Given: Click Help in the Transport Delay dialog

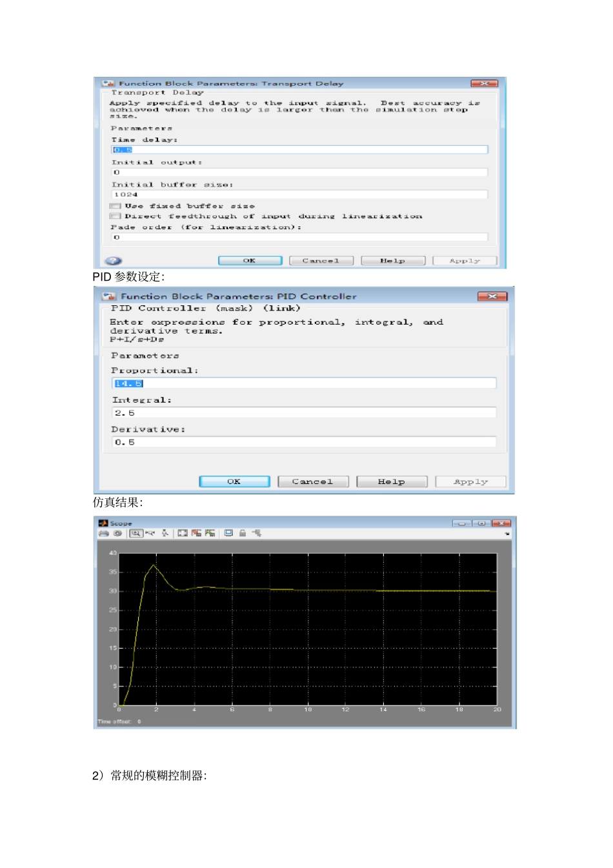Looking at the screenshot, I should pyautogui.click(x=393, y=261).
